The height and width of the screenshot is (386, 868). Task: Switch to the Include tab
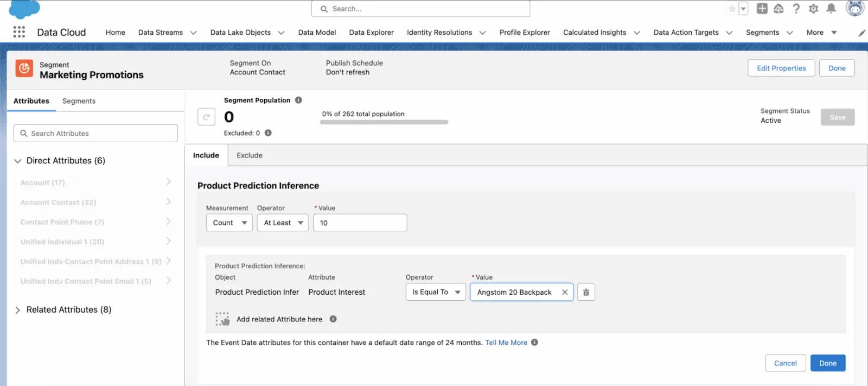(x=206, y=155)
